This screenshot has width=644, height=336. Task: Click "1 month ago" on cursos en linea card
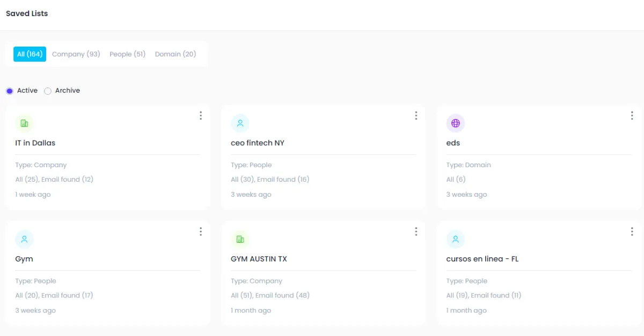[466, 310]
